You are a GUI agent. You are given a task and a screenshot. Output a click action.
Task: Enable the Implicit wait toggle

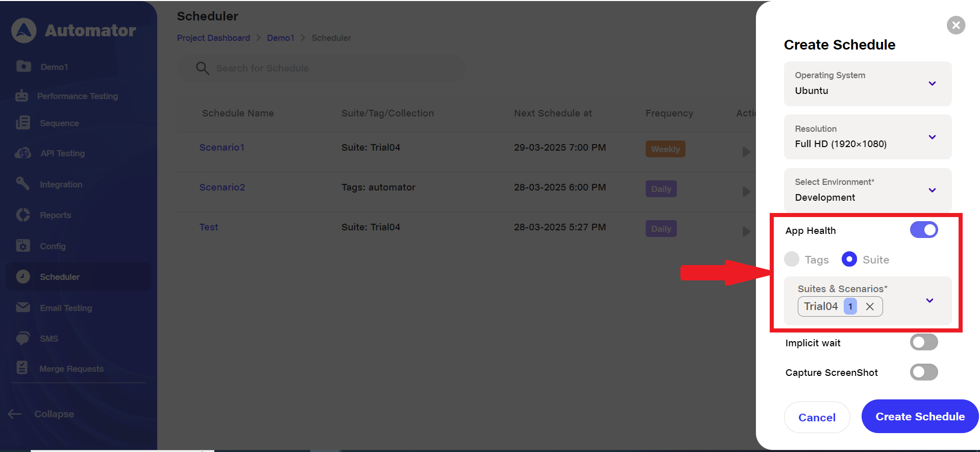click(x=924, y=342)
